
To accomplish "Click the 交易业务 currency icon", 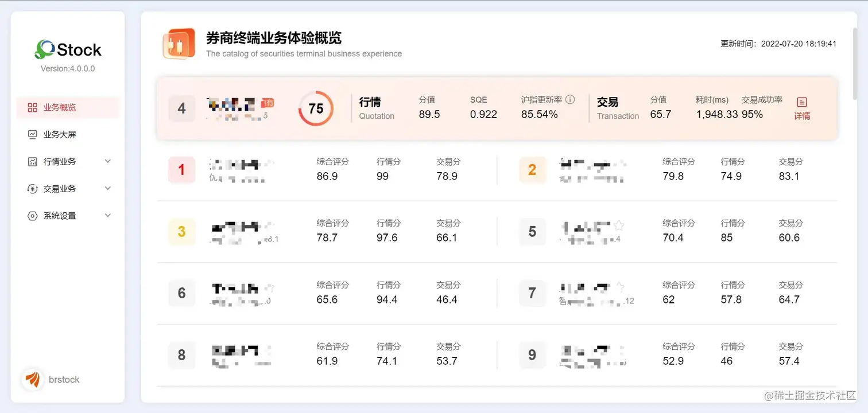I will click(x=32, y=188).
